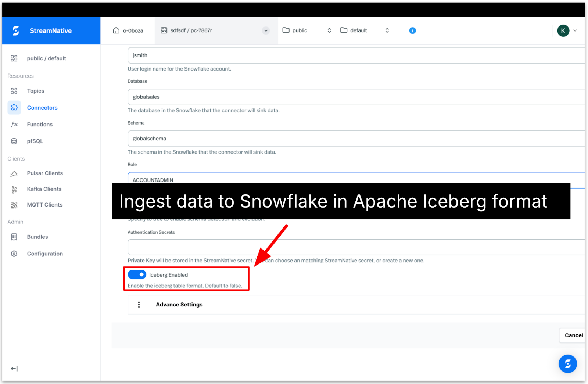This screenshot has width=588, height=384.
Task: Click the Functions fx icon
Action: (x=14, y=124)
